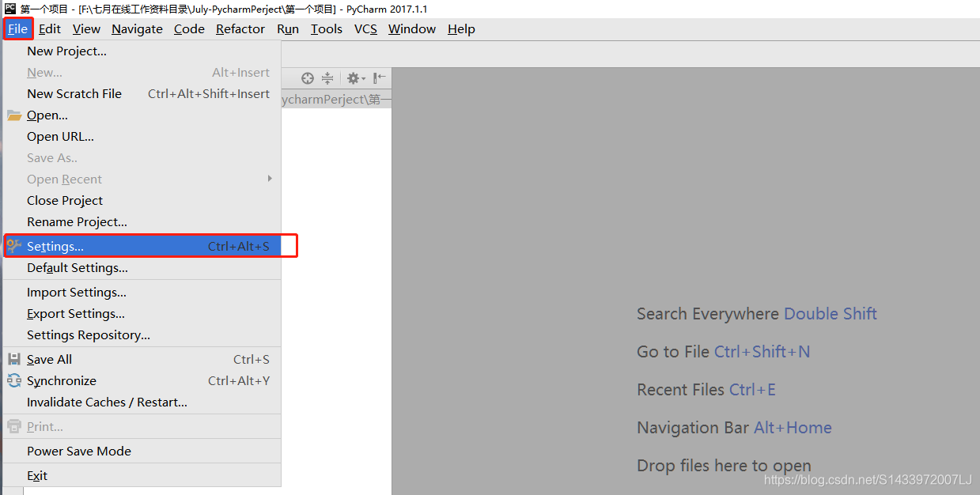Click the PyCharm logo in title bar
Screen dimensions: 980x495
coord(10,8)
